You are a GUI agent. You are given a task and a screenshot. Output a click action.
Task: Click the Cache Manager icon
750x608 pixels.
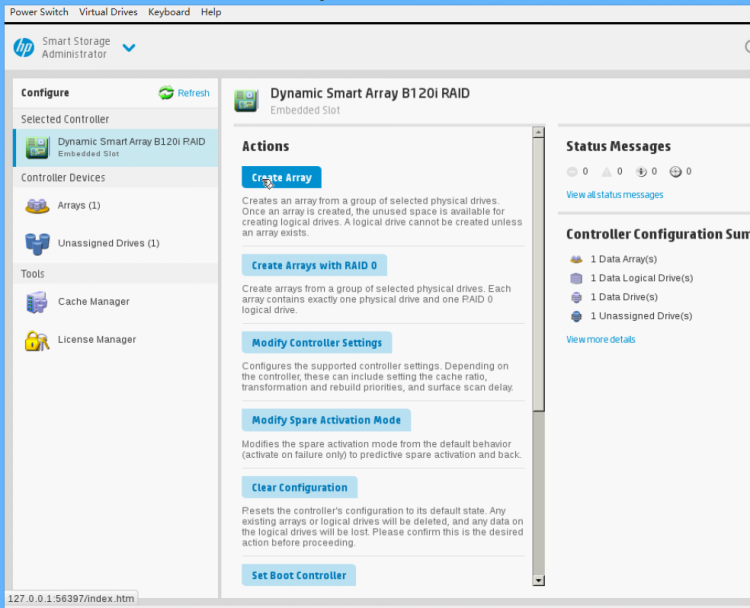point(37,302)
